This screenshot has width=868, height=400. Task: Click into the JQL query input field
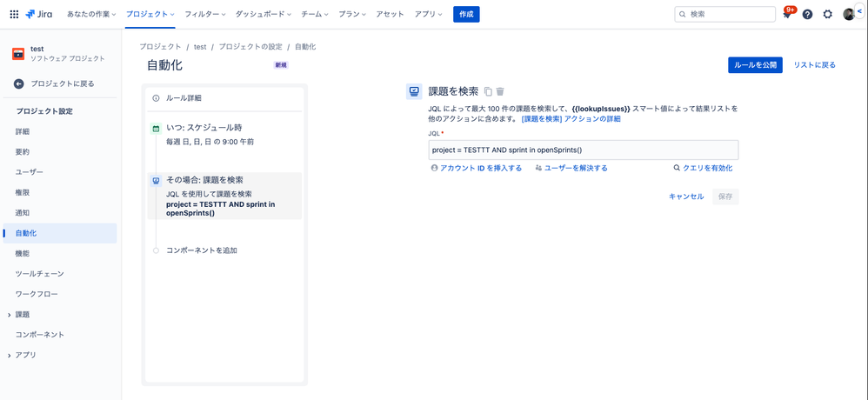point(584,150)
